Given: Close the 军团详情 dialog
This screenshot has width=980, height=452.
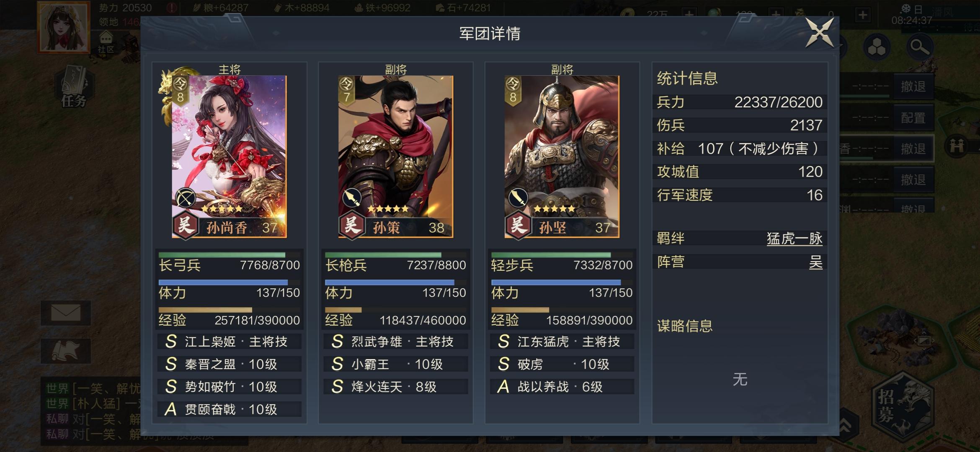Looking at the screenshot, I should [820, 32].
